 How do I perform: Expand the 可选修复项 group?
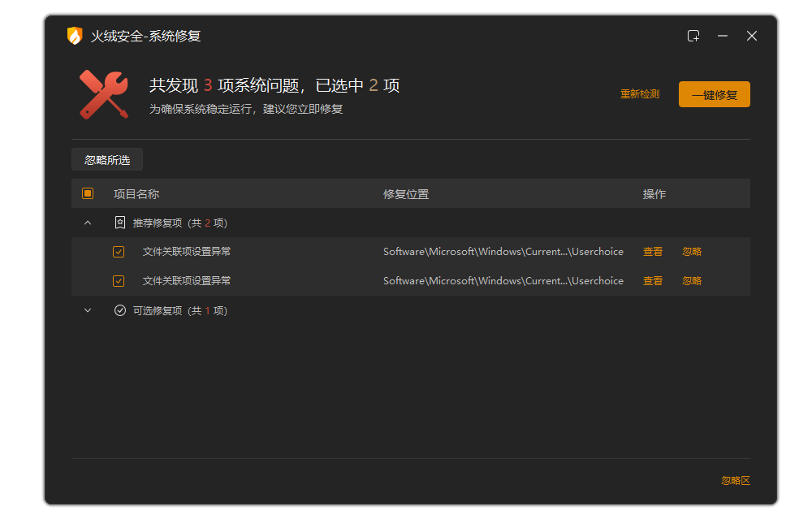(x=88, y=310)
